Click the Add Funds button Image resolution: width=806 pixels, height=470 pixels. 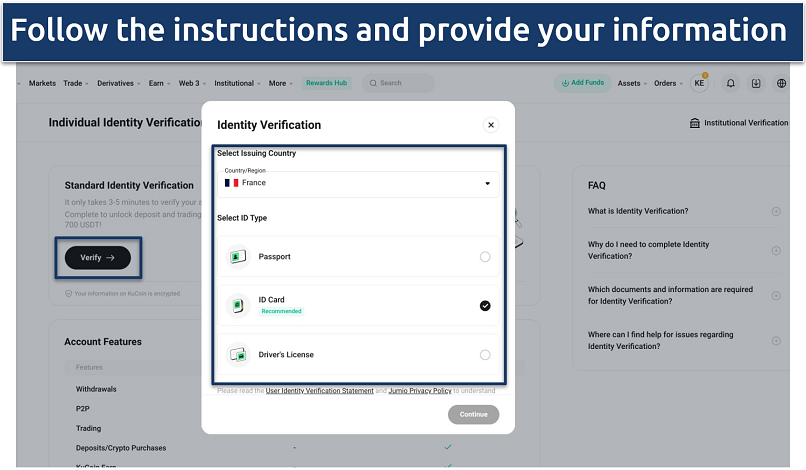[582, 83]
